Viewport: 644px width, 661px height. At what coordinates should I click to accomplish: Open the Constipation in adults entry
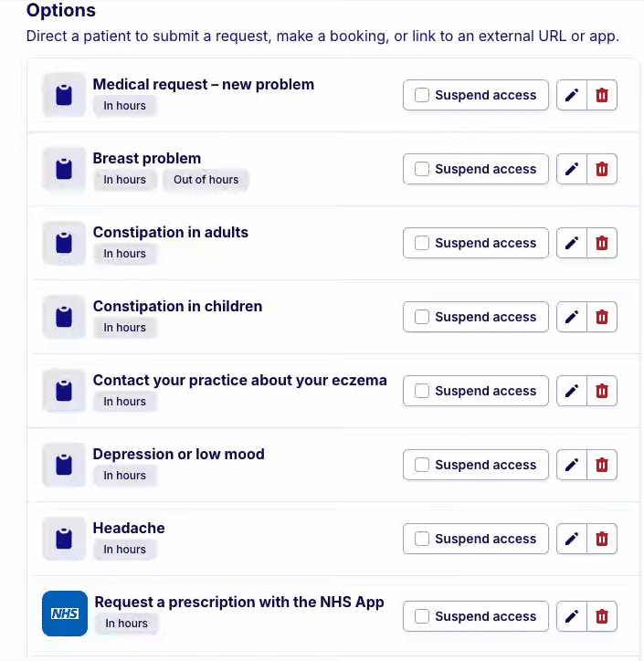(170, 233)
